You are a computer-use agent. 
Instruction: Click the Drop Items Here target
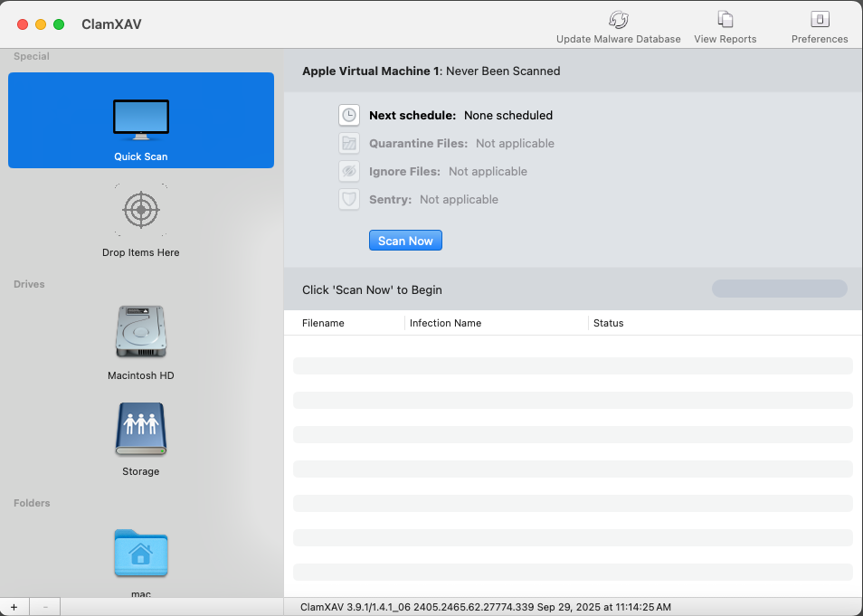(141, 210)
